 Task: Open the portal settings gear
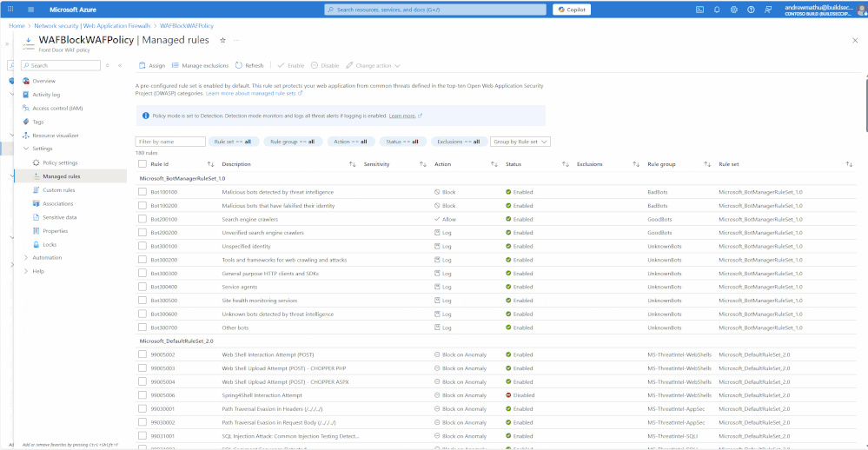tap(734, 10)
